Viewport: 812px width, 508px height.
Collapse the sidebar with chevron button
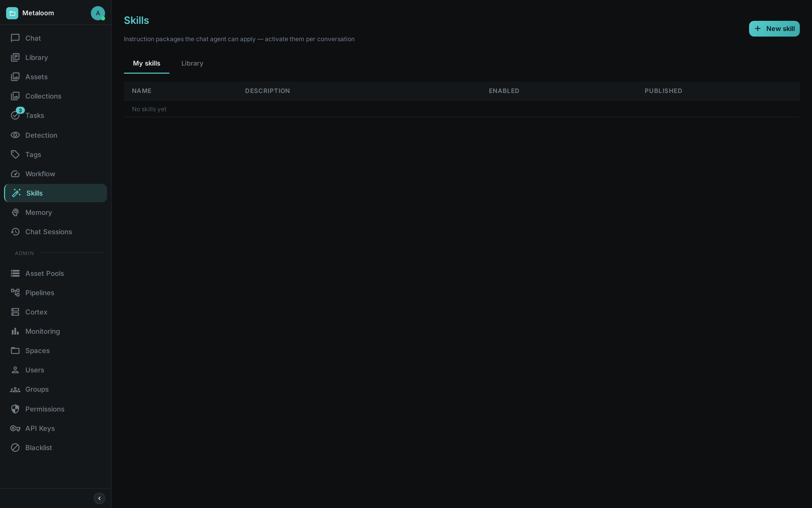point(99,498)
